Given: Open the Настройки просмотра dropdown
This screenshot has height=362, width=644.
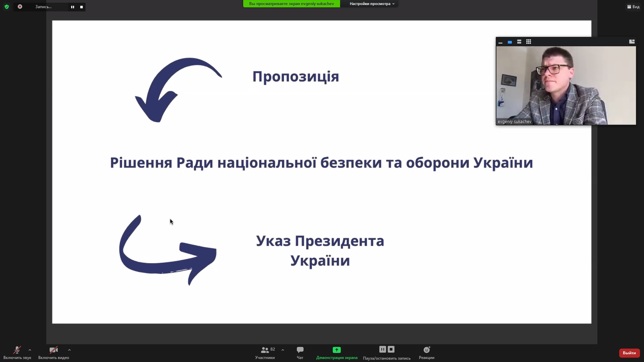Looking at the screenshot, I should (x=372, y=4).
